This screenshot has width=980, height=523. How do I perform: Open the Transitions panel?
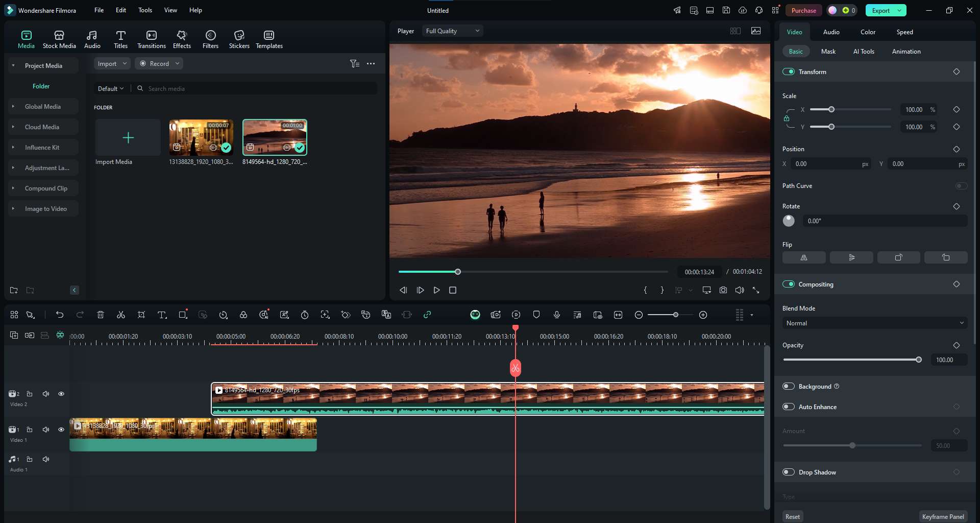(x=152, y=39)
